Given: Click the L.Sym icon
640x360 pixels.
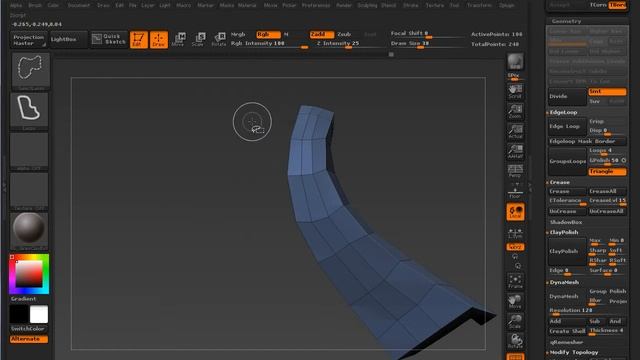Looking at the screenshot, I should click(x=515, y=233).
